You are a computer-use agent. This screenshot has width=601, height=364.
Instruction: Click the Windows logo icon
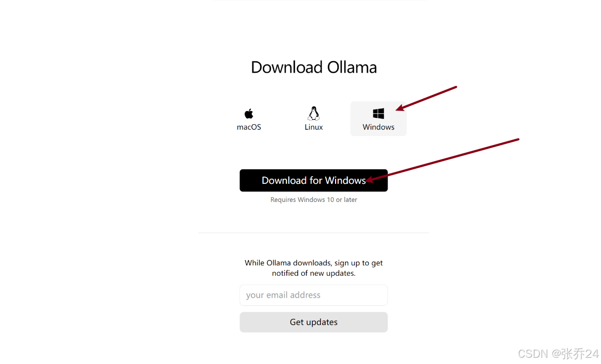pyautogui.click(x=378, y=113)
